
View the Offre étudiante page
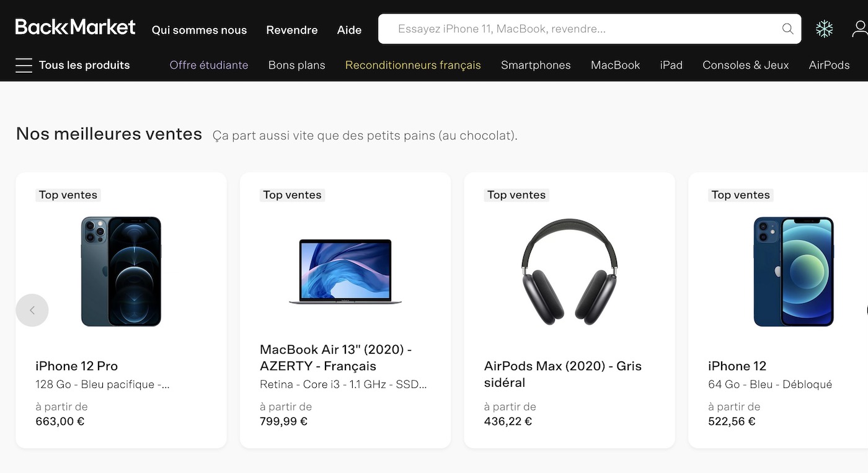click(x=209, y=64)
